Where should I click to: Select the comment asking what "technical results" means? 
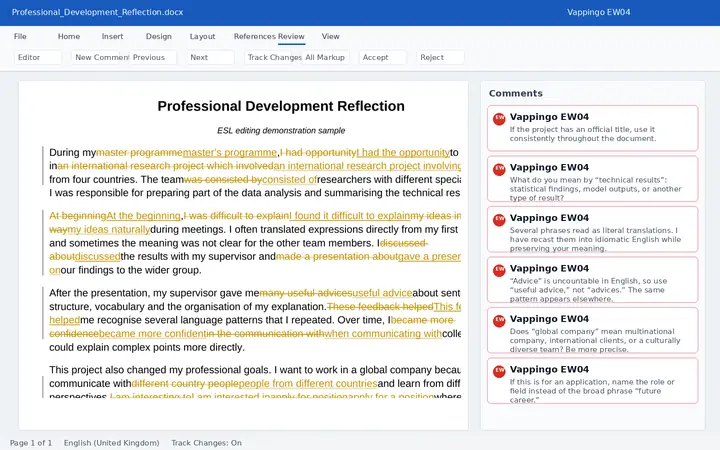tap(593, 179)
